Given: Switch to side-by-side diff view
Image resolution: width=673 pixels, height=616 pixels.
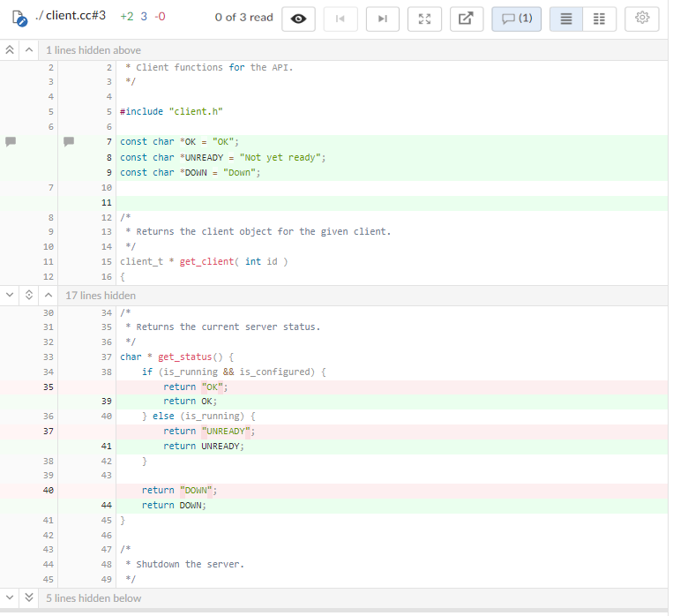Looking at the screenshot, I should [x=599, y=19].
